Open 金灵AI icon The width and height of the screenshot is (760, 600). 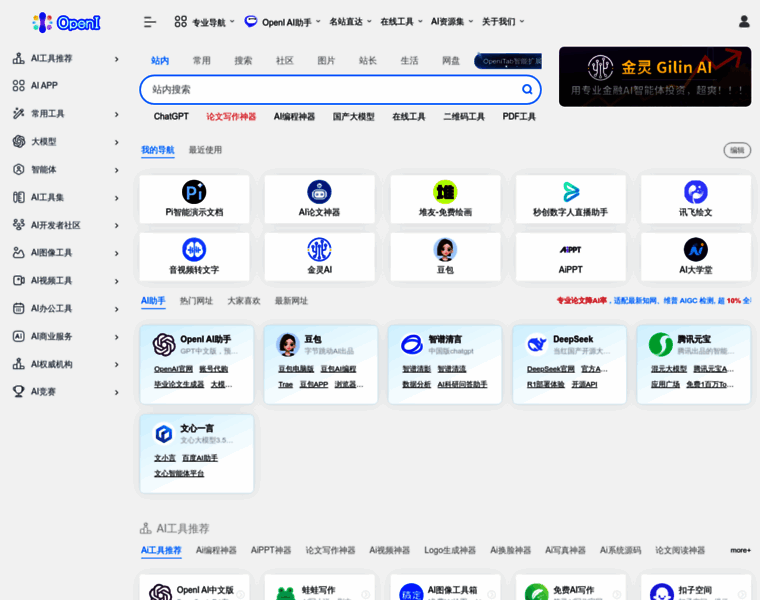tap(319, 250)
